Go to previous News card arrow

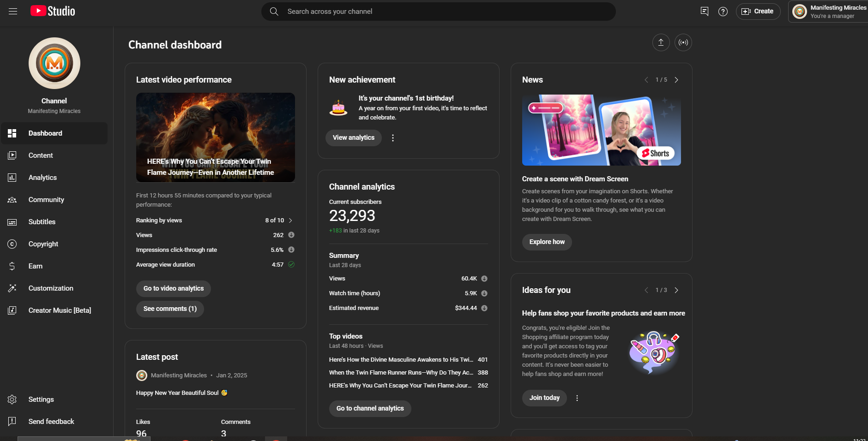646,80
